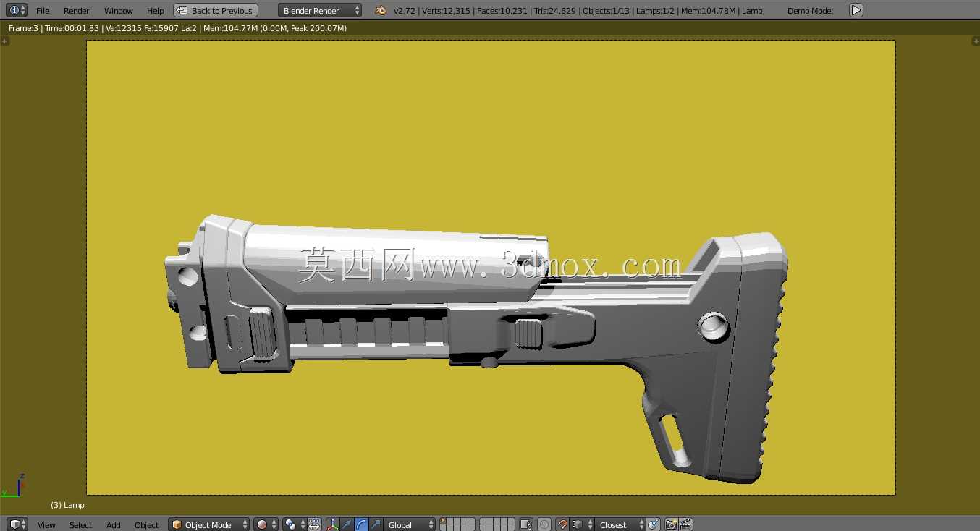Toggle snap magnet icon

pyautogui.click(x=562, y=524)
